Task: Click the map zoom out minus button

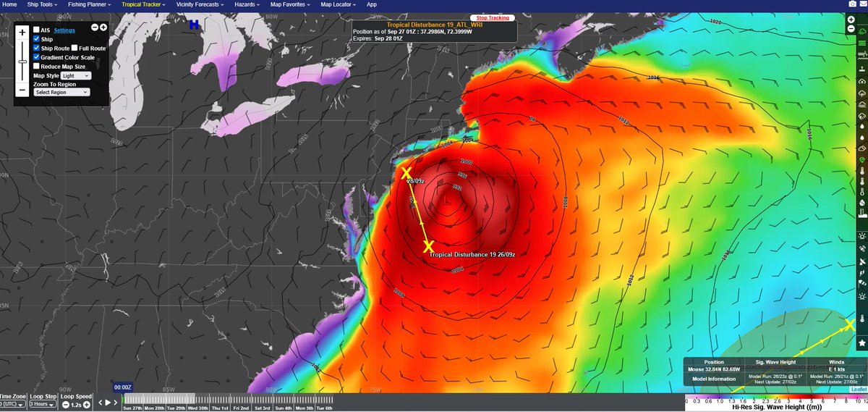Action: click(x=23, y=90)
